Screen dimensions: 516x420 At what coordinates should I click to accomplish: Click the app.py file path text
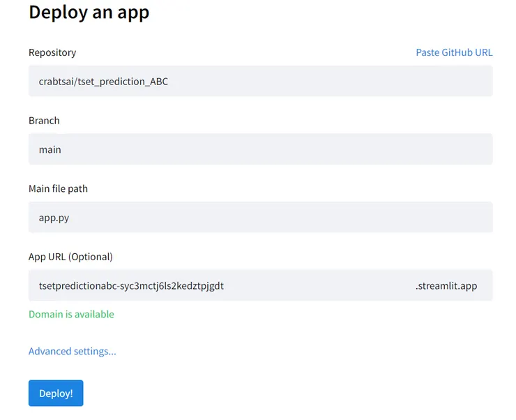tap(54, 218)
